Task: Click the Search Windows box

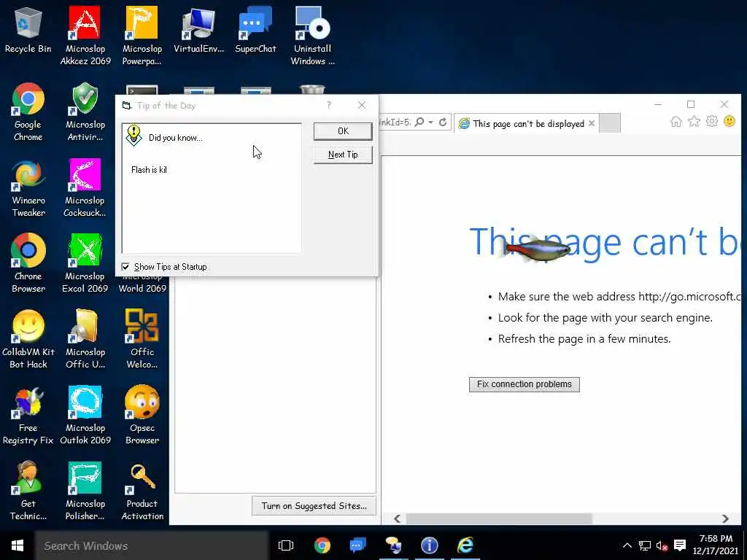Action: click(152, 545)
